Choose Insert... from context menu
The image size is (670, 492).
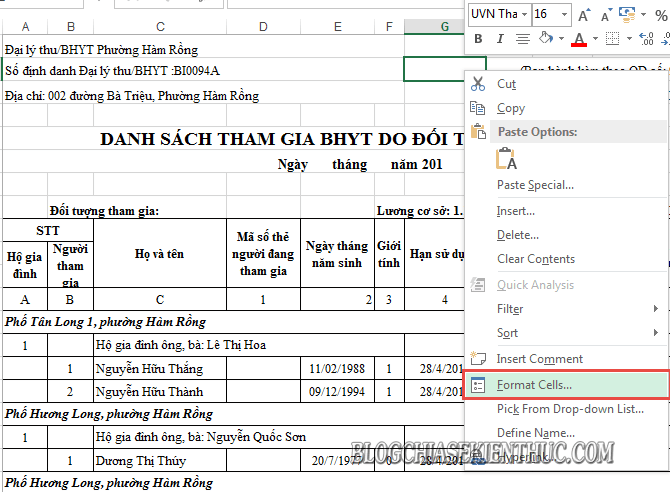tap(565, 211)
